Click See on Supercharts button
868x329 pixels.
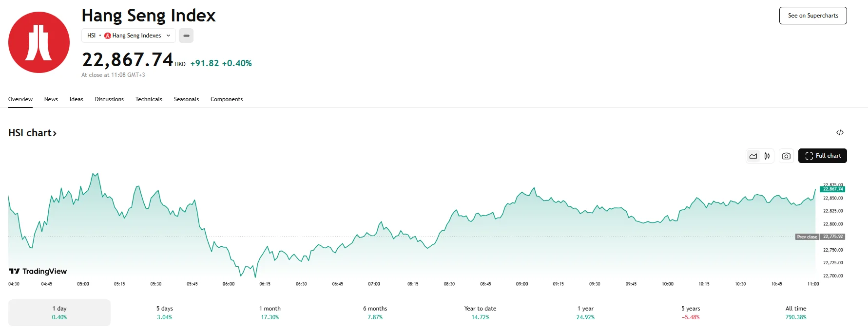[813, 16]
